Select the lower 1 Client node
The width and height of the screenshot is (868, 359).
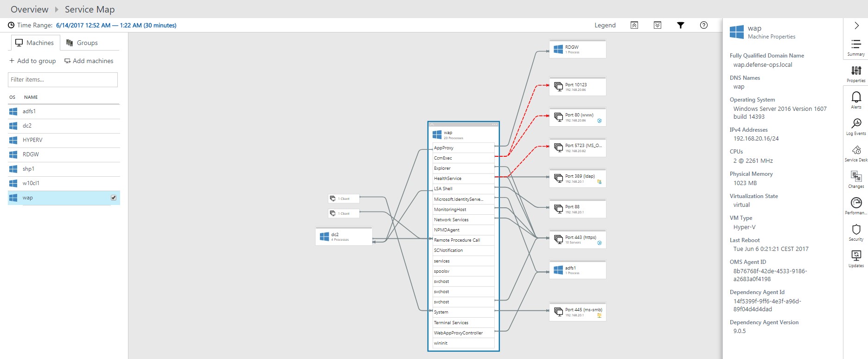(344, 213)
